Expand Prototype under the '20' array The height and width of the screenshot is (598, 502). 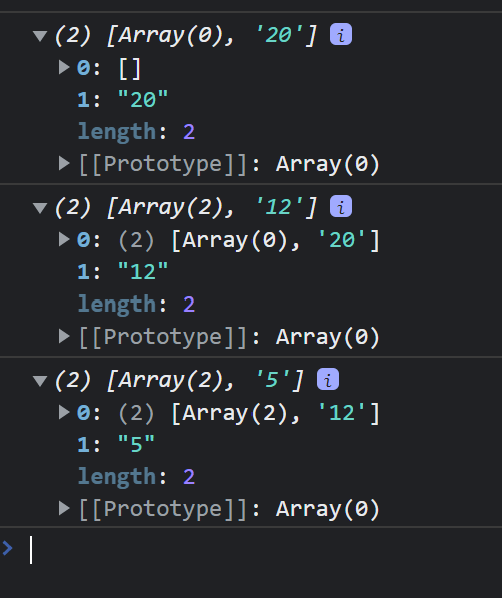click(64, 164)
